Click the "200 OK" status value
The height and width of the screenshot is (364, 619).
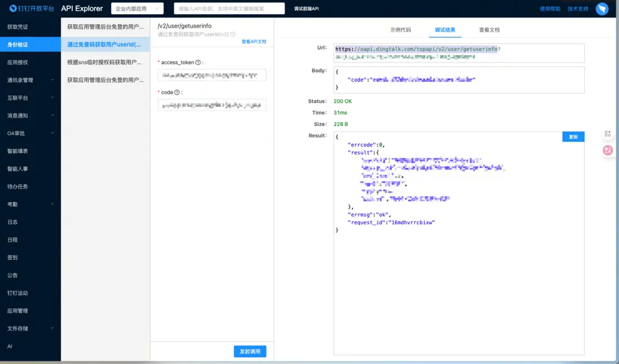pyautogui.click(x=343, y=101)
